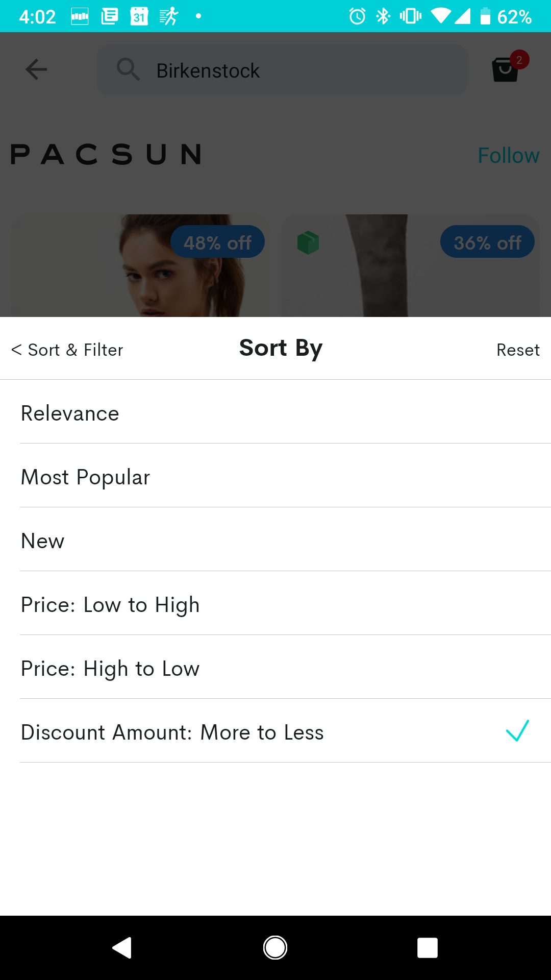Tap the alarm clock status icon
The image size is (551, 980).
[357, 16]
